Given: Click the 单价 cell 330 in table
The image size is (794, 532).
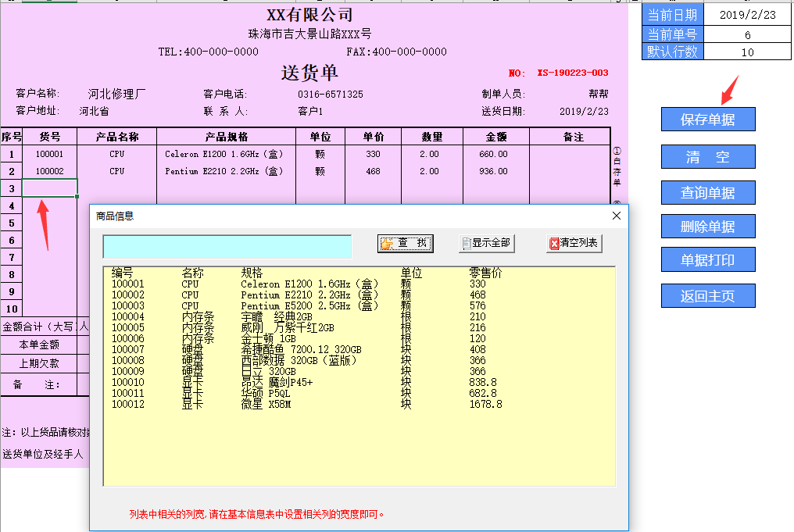Looking at the screenshot, I should tap(374, 154).
